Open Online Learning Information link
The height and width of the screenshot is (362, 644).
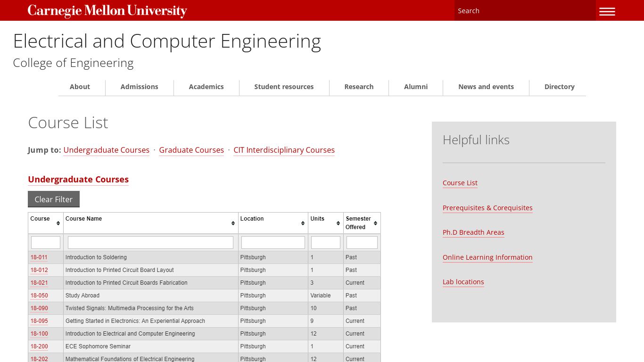[x=487, y=257]
